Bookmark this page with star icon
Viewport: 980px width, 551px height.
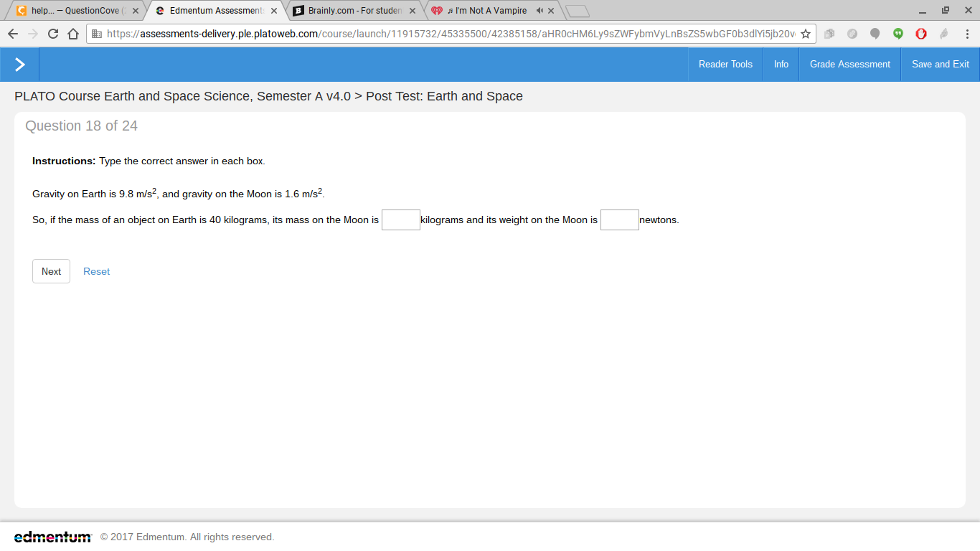click(806, 34)
